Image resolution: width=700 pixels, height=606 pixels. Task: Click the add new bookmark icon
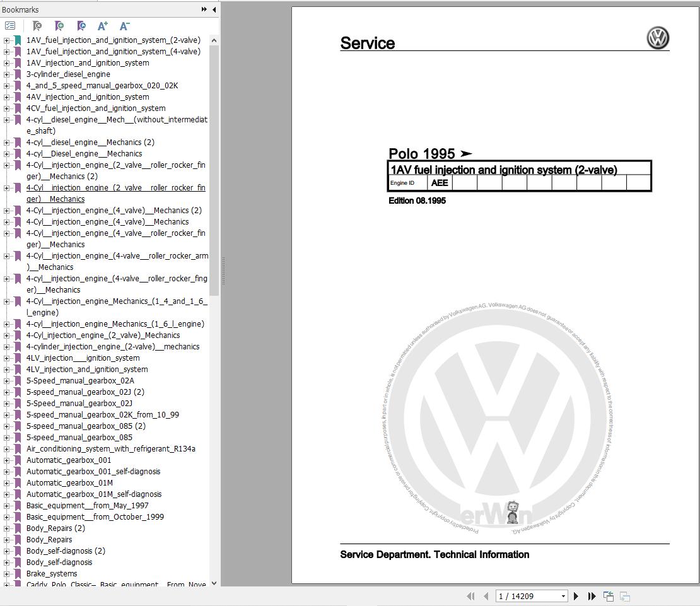pos(59,26)
